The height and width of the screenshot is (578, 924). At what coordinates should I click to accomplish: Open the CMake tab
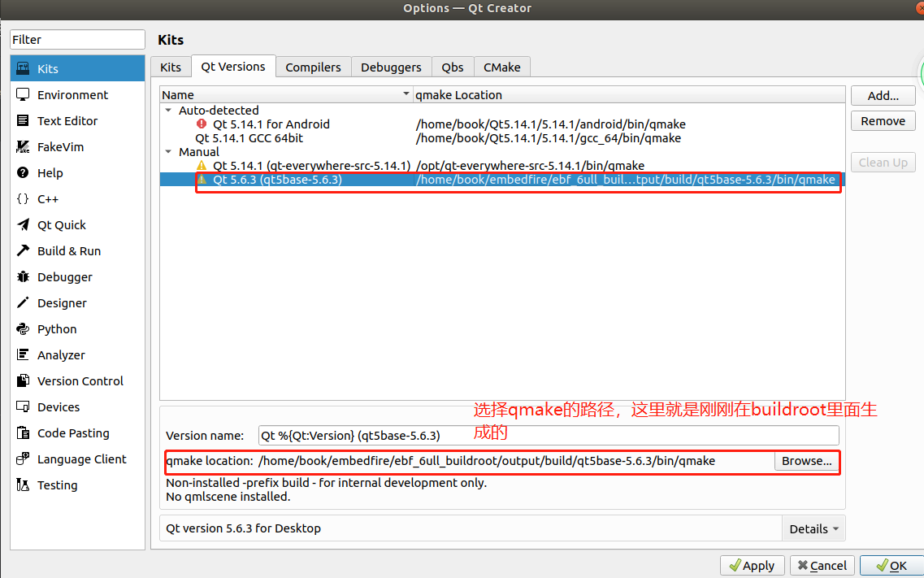tap(502, 67)
